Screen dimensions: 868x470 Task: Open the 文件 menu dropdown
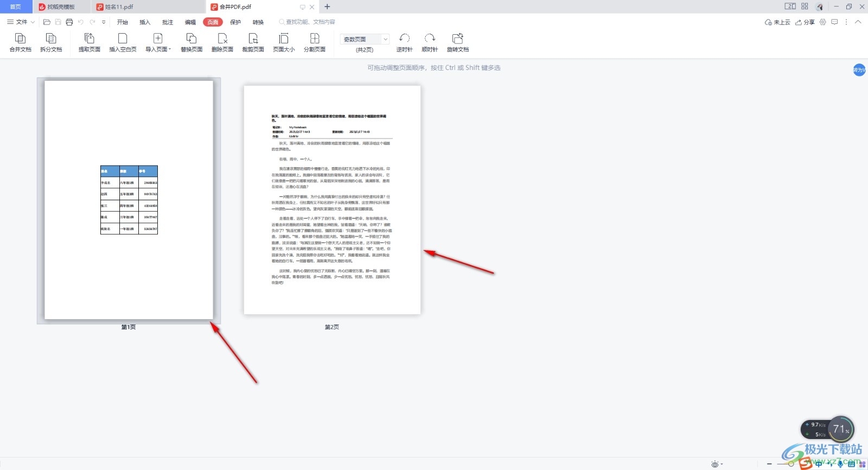(21, 22)
